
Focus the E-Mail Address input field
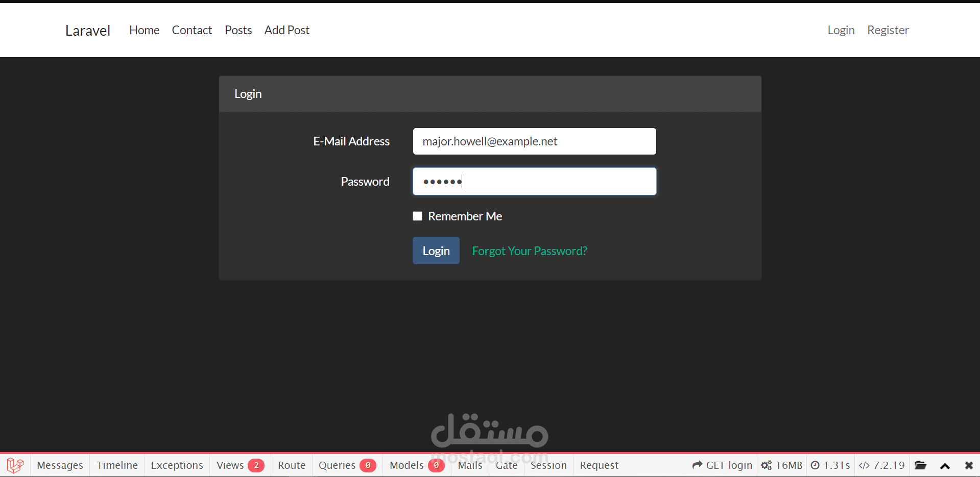[535, 141]
